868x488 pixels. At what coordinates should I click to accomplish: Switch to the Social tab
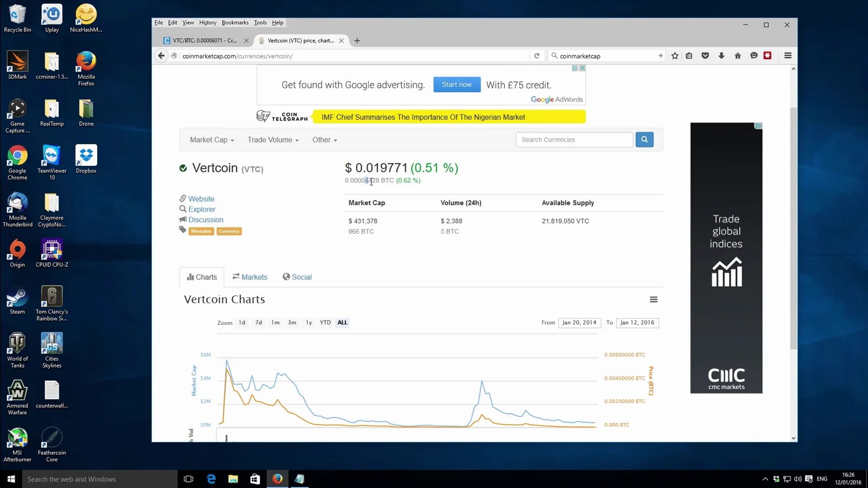[x=297, y=277]
